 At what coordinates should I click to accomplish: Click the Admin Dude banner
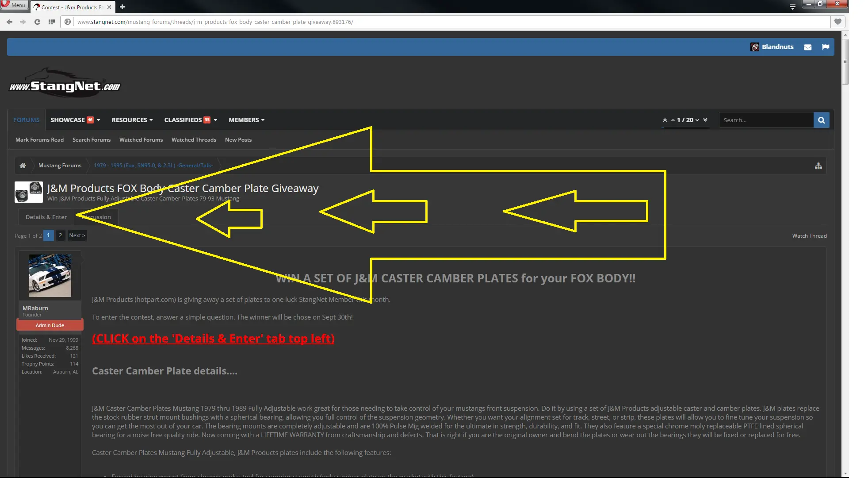click(50, 325)
